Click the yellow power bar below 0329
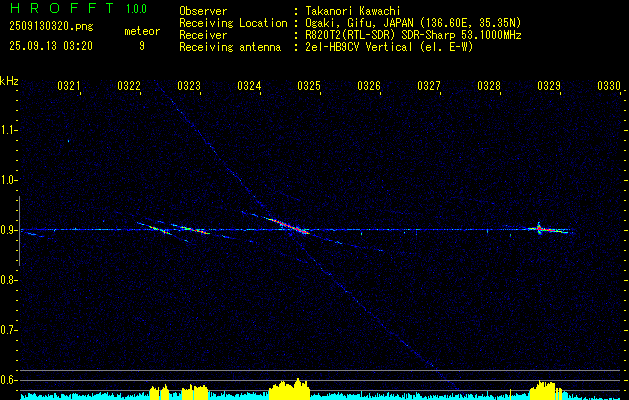 click(546, 391)
